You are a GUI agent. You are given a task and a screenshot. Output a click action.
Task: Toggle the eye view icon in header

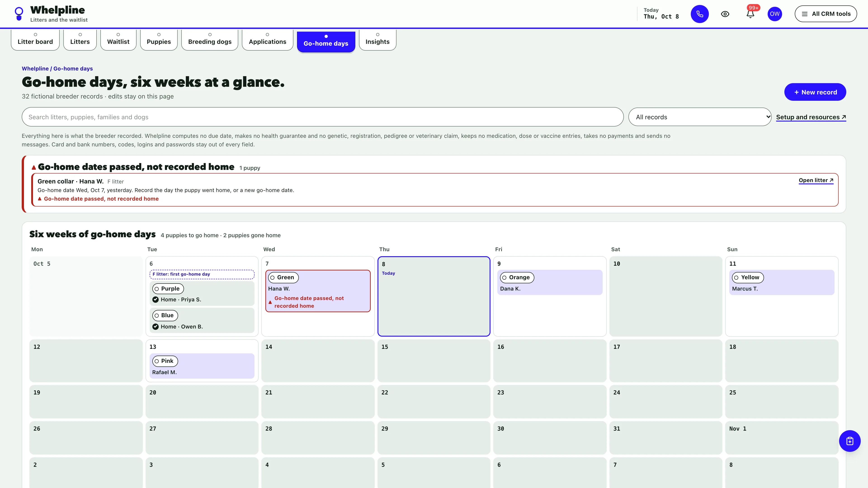coord(725,14)
